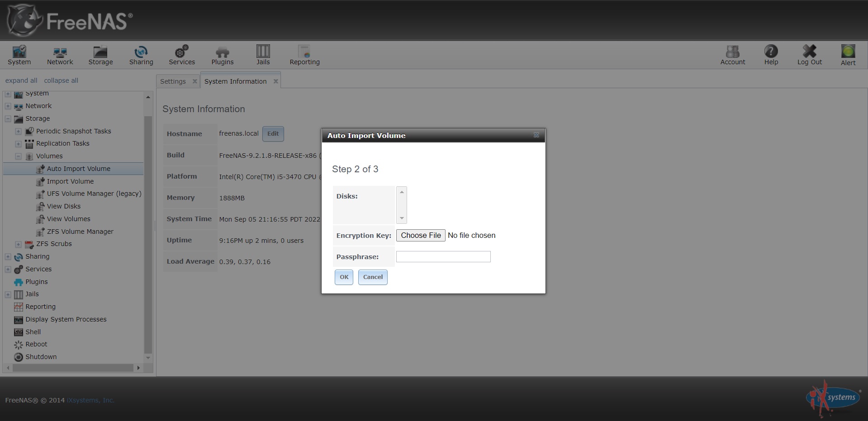Open Shell from sidebar tree
Viewport: 868px width, 421px height.
(x=33, y=332)
